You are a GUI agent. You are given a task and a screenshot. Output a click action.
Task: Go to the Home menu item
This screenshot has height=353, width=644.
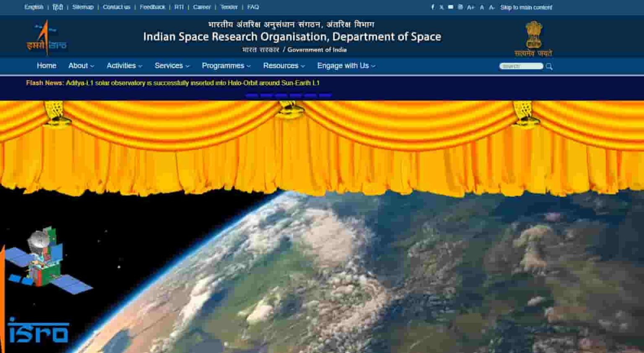pyautogui.click(x=47, y=65)
